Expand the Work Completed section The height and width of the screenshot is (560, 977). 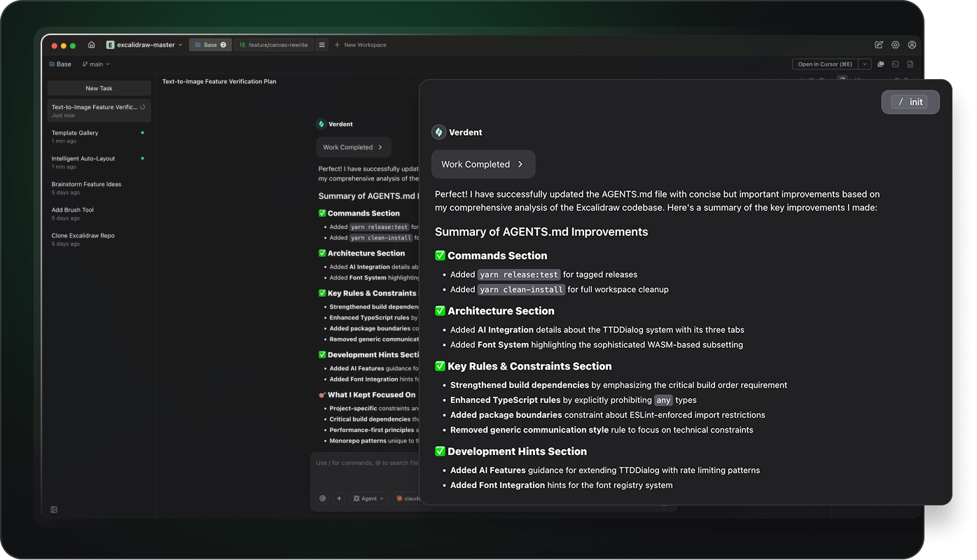[x=483, y=164]
